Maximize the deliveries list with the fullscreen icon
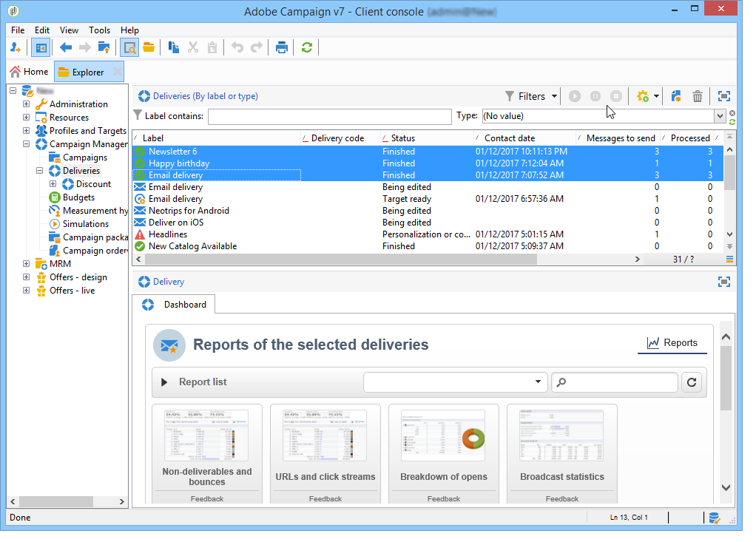This screenshot has height=542, width=756. click(723, 96)
